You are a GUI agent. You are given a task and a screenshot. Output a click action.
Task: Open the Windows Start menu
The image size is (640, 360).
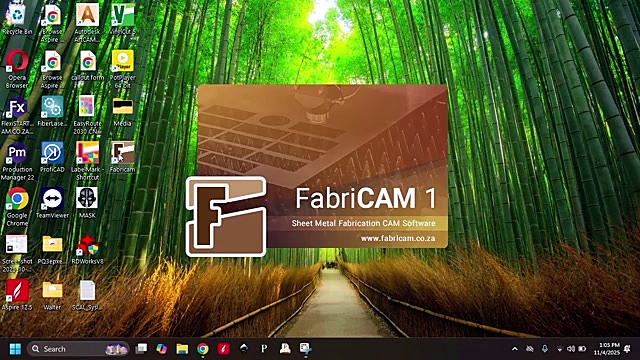click(x=15, y=349)
